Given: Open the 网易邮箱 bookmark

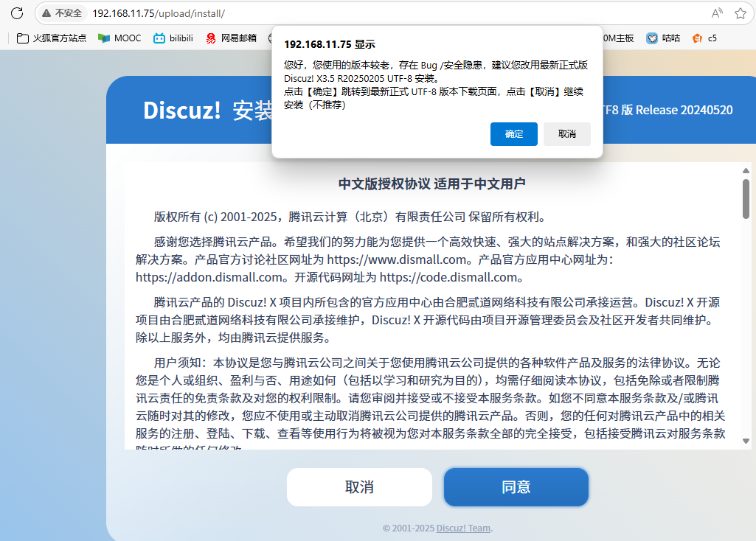Looking at the screenshot, I should [231, 38].
